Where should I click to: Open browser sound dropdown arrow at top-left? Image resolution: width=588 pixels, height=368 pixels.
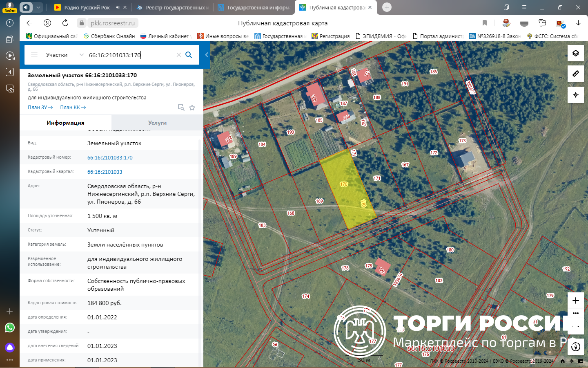(x=38, y=7)
